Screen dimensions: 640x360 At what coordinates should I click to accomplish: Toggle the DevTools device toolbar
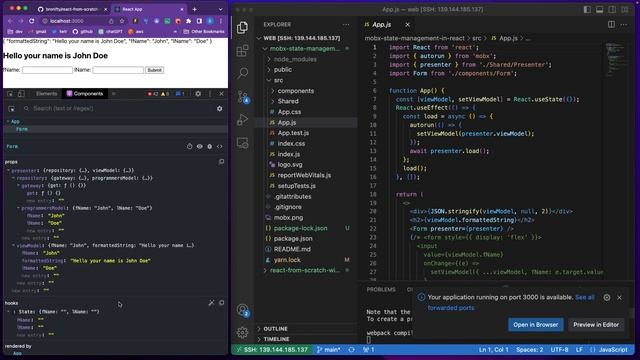tap(21, 94)
